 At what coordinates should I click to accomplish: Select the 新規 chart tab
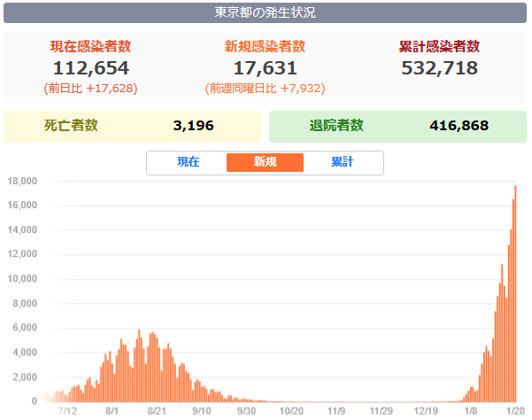[x=265, y=162]
